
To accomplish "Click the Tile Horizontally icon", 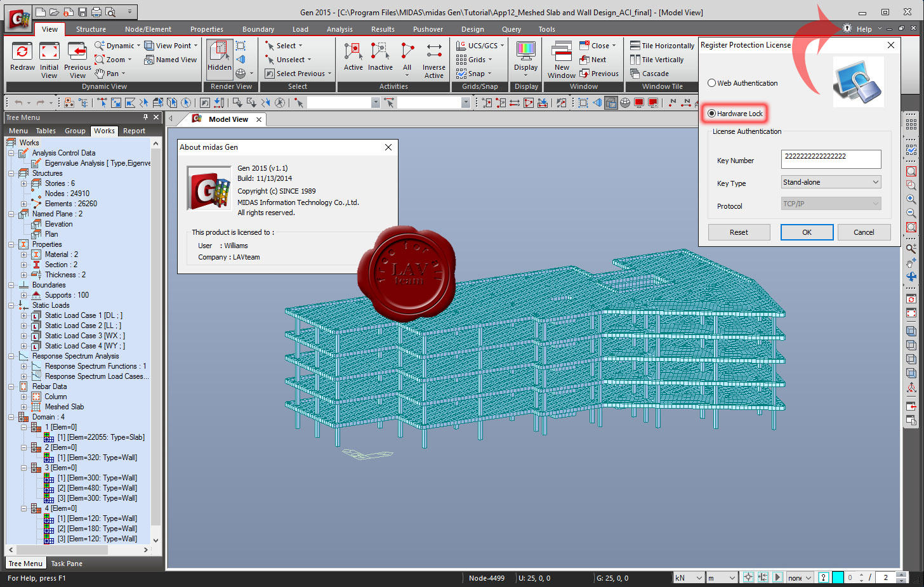I will [x=635, y=45].
